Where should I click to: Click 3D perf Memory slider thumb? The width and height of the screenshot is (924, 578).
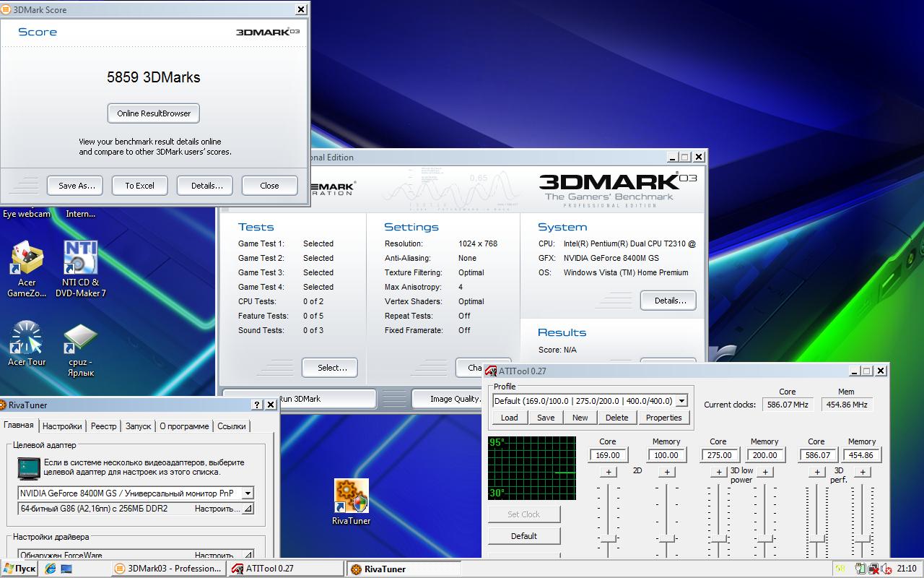coord(862,539)
